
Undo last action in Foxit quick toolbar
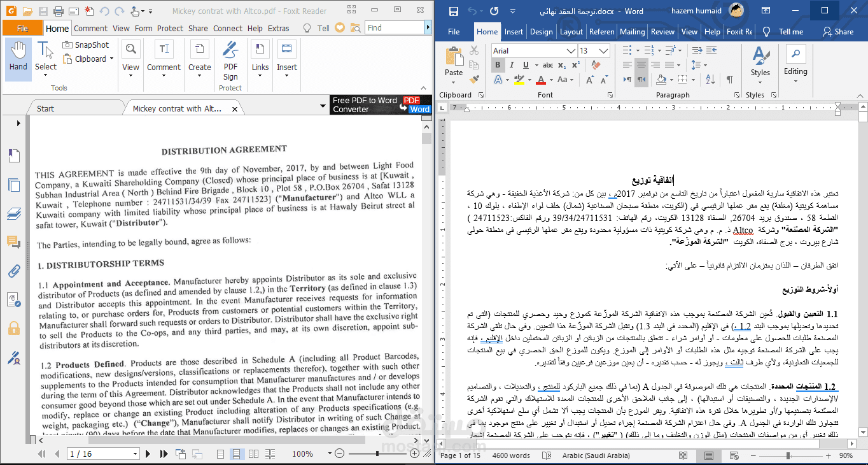[104, 11]
